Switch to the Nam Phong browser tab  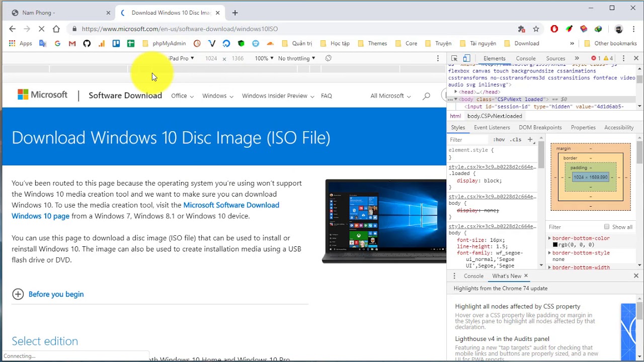coord(60,13)
